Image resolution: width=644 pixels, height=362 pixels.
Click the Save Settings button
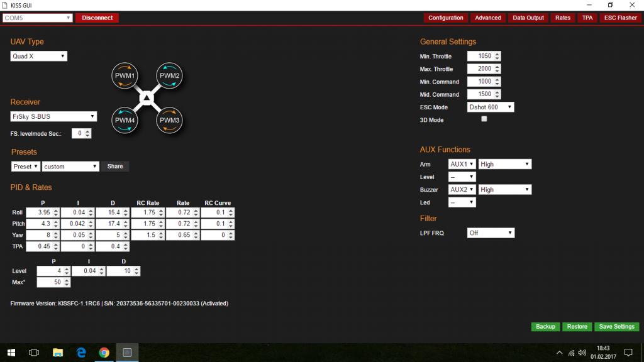[616, 327]
